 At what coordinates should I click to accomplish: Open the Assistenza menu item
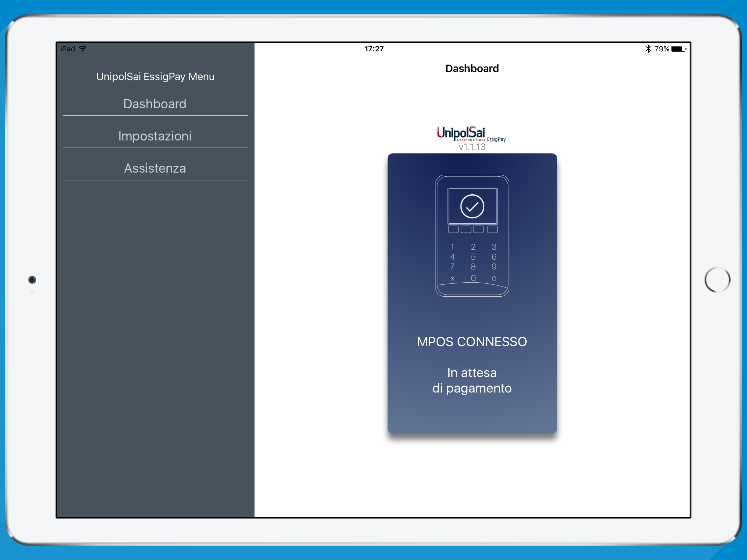point(155,168)
